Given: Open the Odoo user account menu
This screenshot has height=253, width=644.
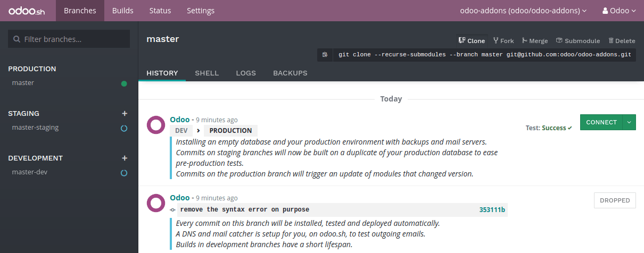Looking at the screenshot, I should click(618, 11).
